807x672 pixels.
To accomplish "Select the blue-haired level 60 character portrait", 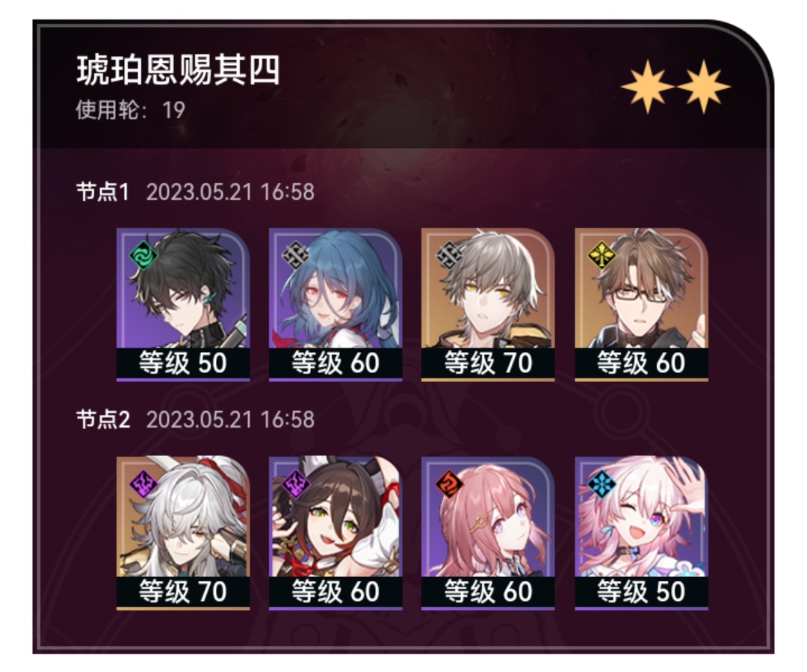I will point(336,304).
